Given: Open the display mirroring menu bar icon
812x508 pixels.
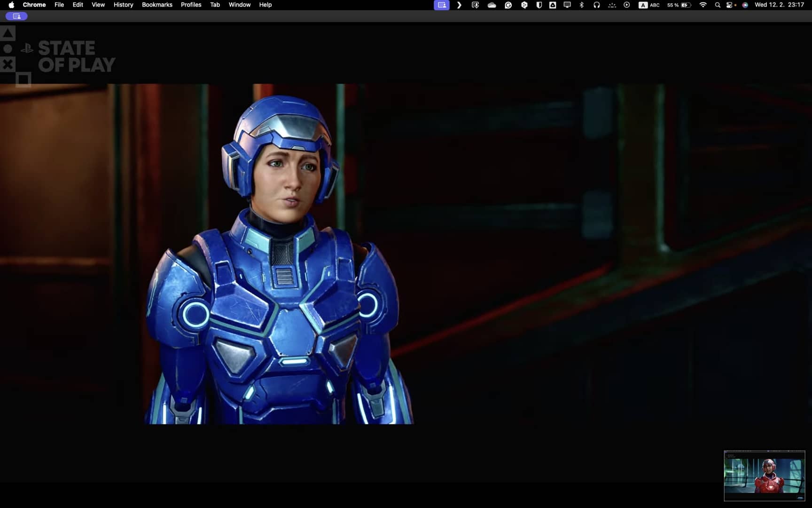Looking at the screenshot, I should tap(567, 5).
